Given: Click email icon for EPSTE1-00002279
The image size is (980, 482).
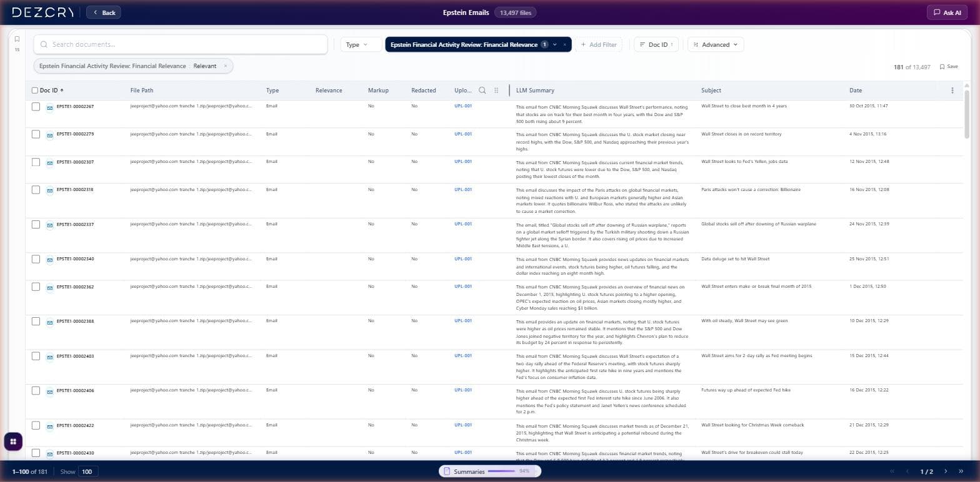Looking at the screenshot, I should point(50,135).
